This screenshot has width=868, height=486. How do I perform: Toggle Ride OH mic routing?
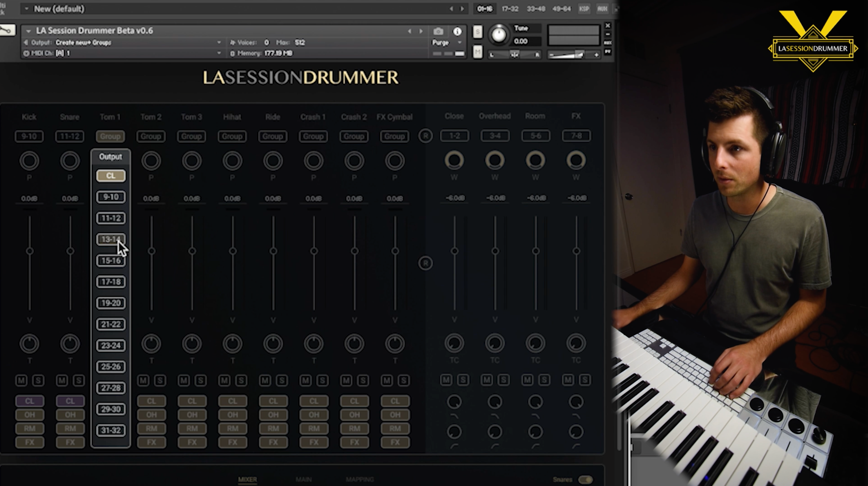273,415
